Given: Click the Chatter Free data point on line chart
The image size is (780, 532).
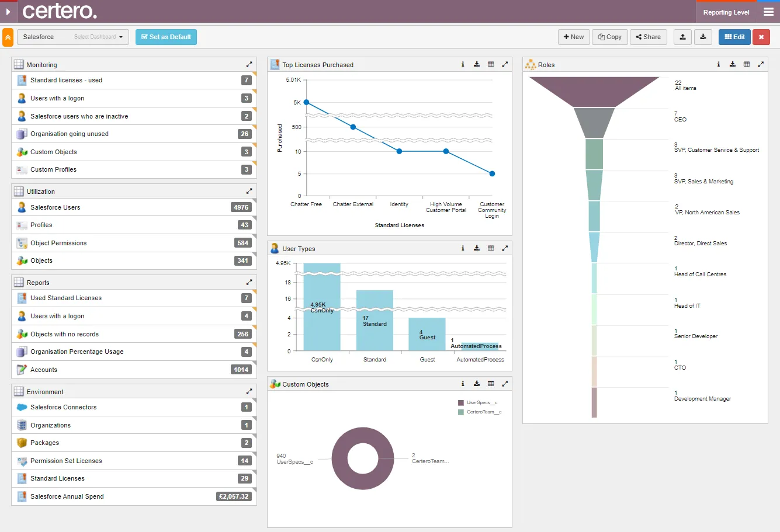Looking at the screenshot, I should click(x=306, y=102).
